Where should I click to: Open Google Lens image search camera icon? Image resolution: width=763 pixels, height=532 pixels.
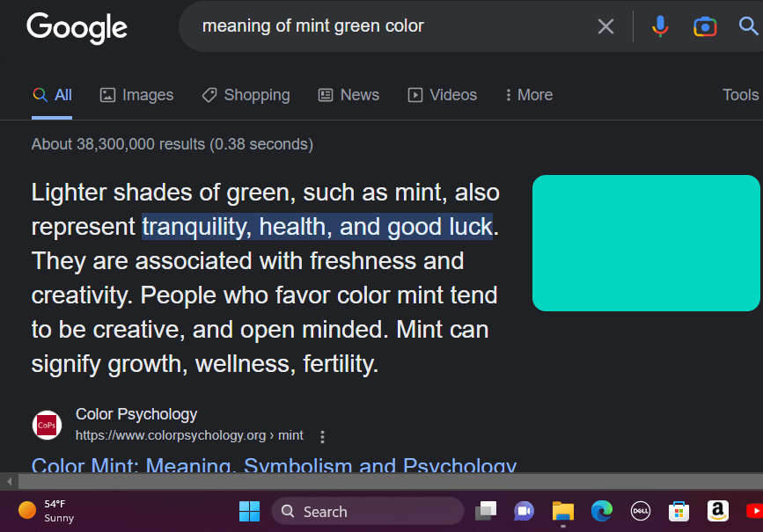(705, 26)
